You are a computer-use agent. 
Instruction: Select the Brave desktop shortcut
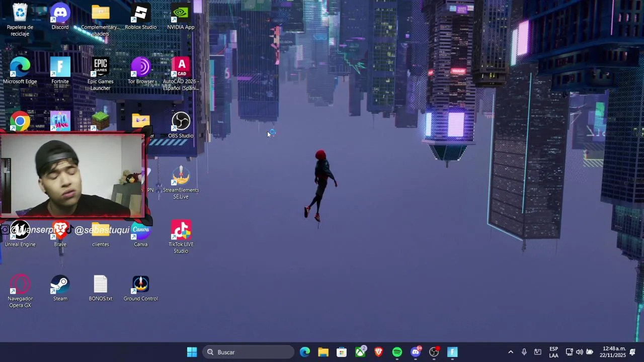click(60, 234)
